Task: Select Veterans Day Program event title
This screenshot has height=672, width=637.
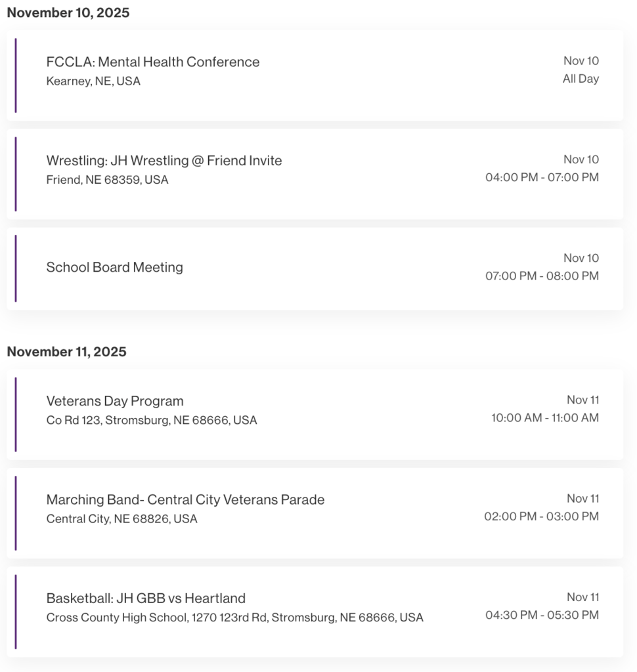Action: pos(115,401)
